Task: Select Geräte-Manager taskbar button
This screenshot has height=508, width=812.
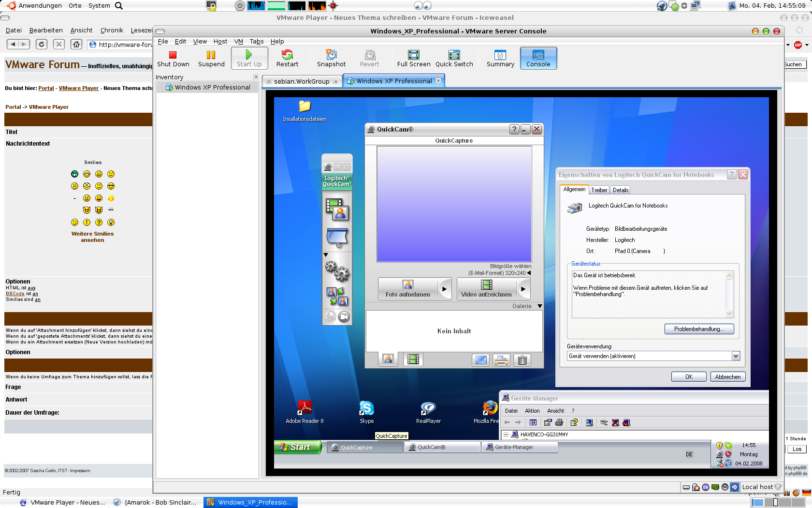Action: click(520, 448)
